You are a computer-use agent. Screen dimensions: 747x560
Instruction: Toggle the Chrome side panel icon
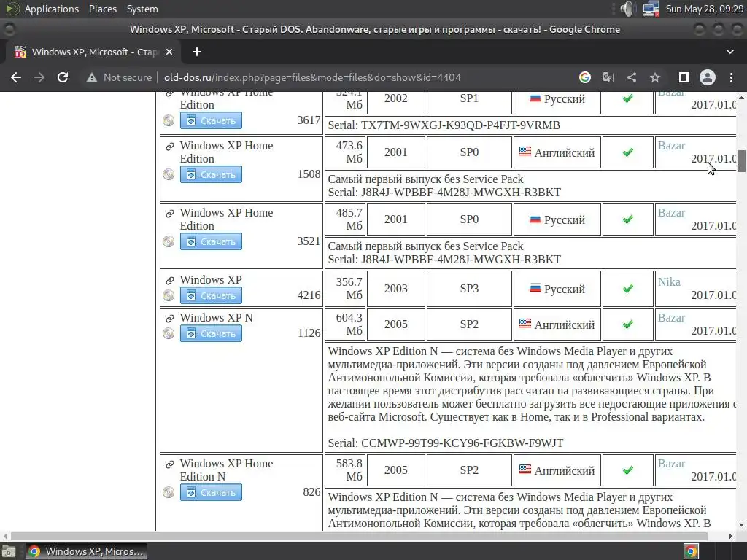684,77
